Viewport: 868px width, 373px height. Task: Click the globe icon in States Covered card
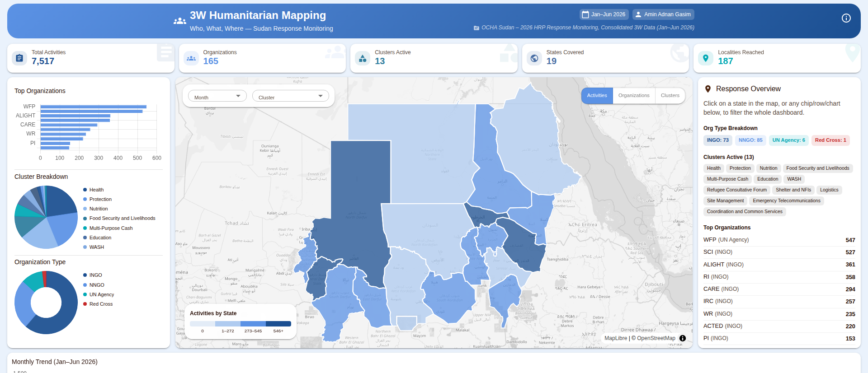pyautogui.click(x=534, y=58)
